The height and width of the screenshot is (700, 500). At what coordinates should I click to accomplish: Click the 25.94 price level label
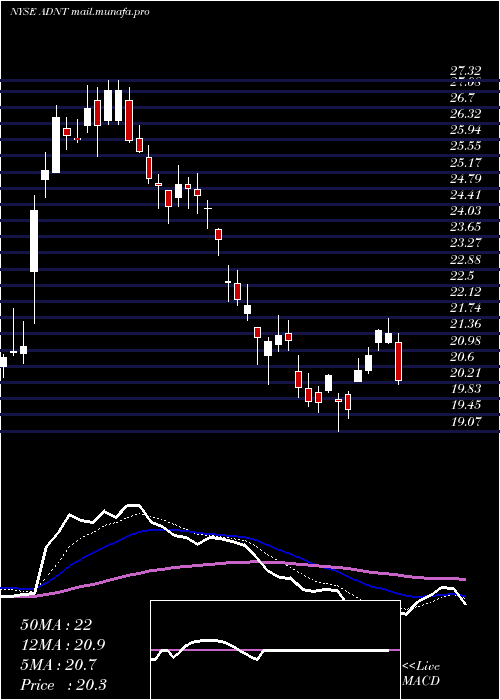(465, 130)
